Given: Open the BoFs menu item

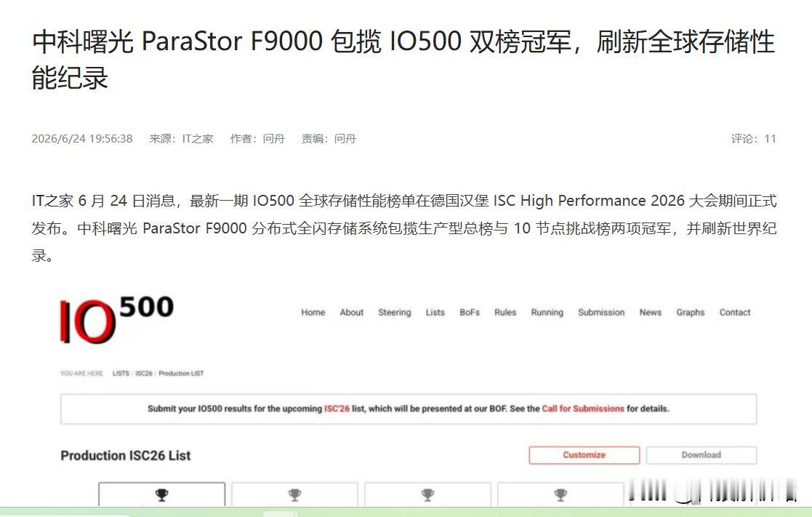Looking at the screenshot, I should 470,313.
